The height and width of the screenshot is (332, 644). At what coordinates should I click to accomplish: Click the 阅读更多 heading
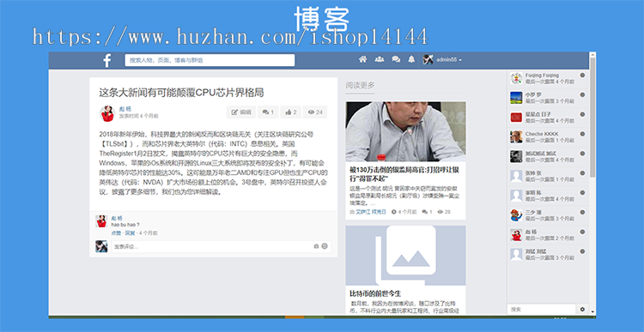click(360, 86)
